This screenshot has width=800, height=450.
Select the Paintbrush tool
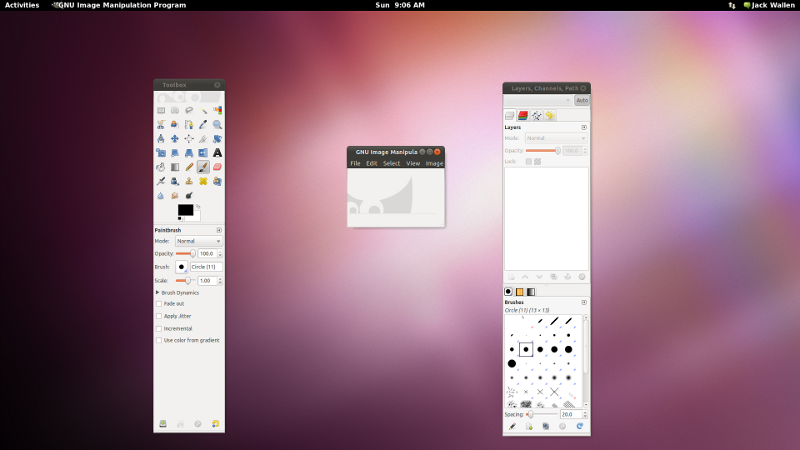[x=203, y=167]
